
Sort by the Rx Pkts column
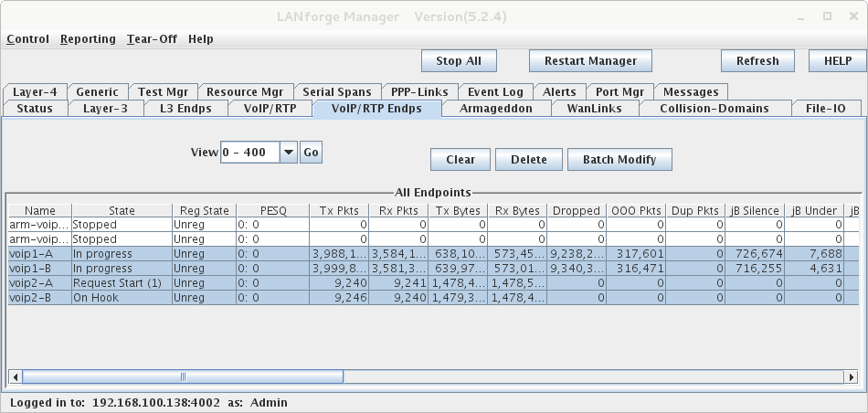(398, 211)
